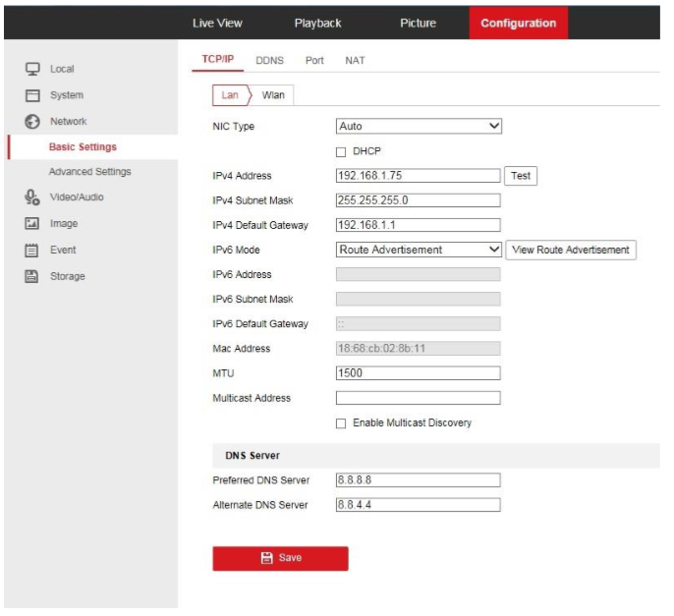Expand the IPv6 Mode dropdown
This screenshot has width=674, height=616.
pos(419,251)
